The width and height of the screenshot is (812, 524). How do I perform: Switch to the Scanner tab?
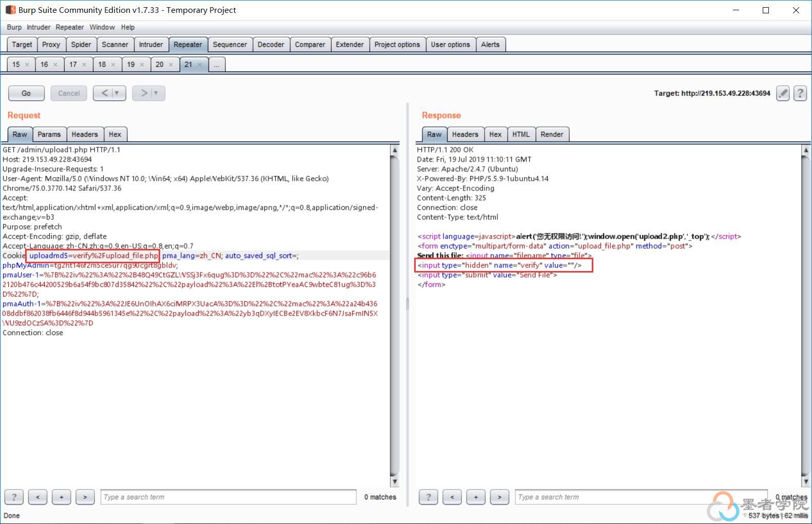[x=115, y=45]
